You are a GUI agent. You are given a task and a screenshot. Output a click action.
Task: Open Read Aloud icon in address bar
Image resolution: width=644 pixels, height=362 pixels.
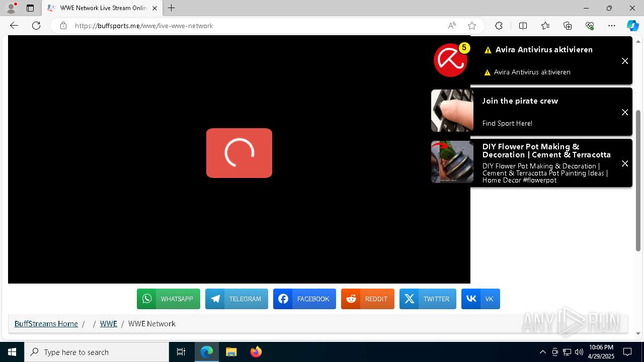point(452,26)
